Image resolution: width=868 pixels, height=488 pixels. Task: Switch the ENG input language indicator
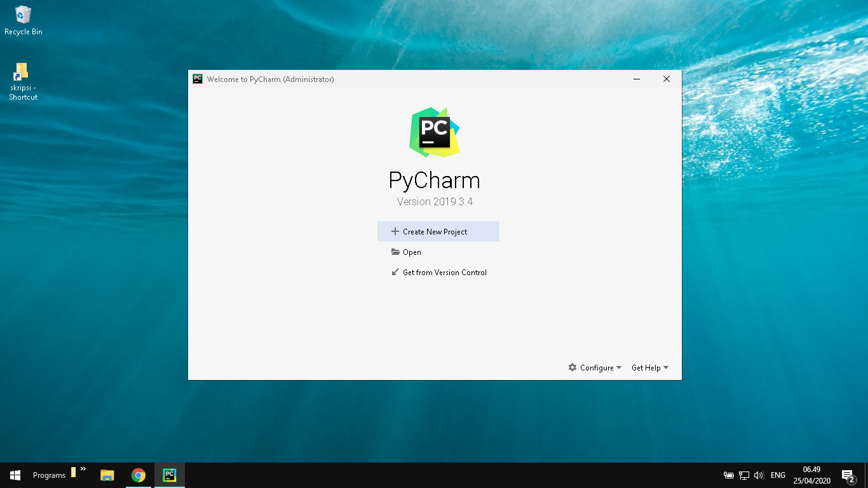(x=778, y=475)
